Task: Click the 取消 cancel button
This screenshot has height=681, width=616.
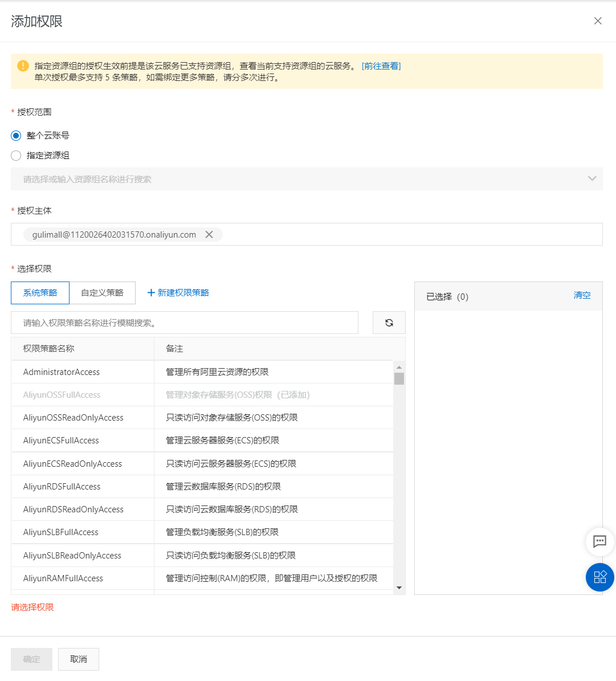Action: [79, 659]
